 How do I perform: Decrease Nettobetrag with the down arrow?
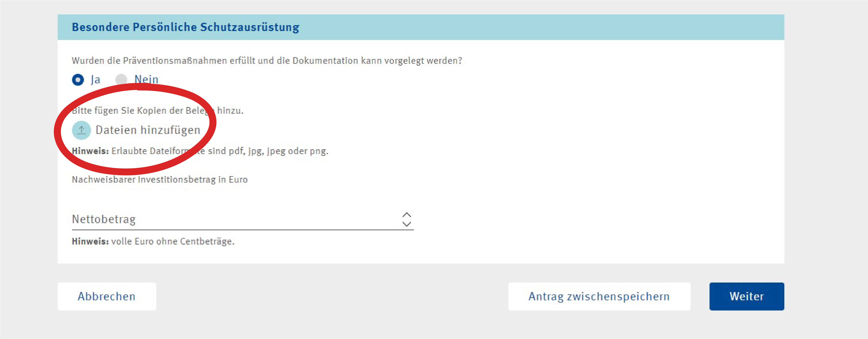(x=407, y=224)
